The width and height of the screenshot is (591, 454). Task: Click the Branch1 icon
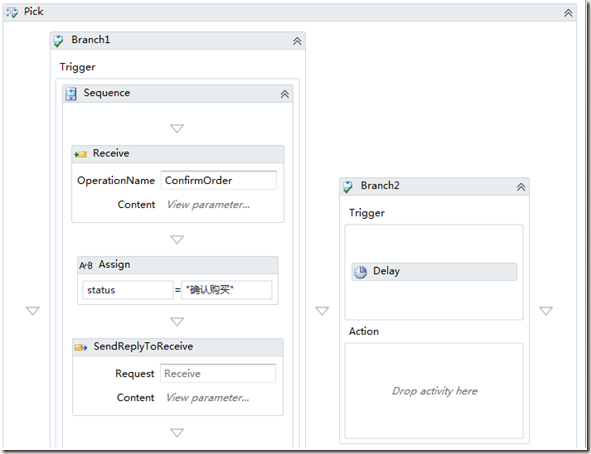[x=59, y=41]
